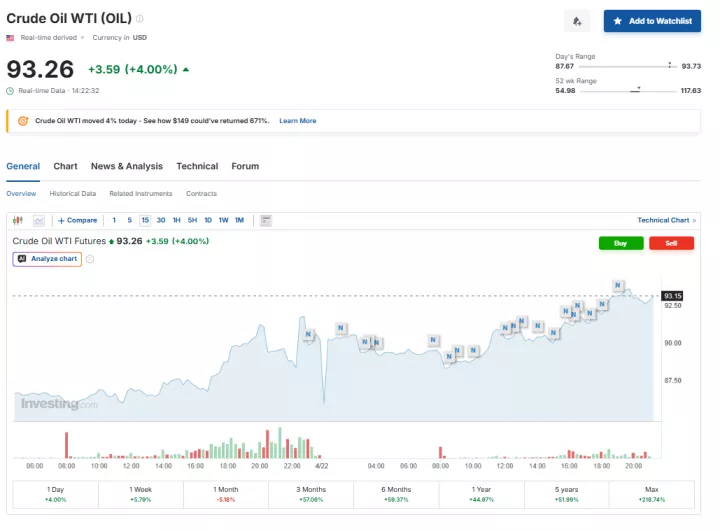Click info icon next to Analyze chart
This screenshot has width=720, height=531.
[x=90, y=259]
